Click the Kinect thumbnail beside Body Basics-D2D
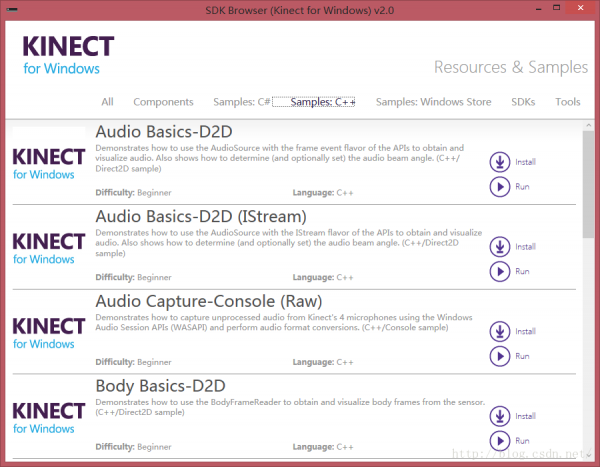This screenshot has width=600, height=467. coord(49,418)
